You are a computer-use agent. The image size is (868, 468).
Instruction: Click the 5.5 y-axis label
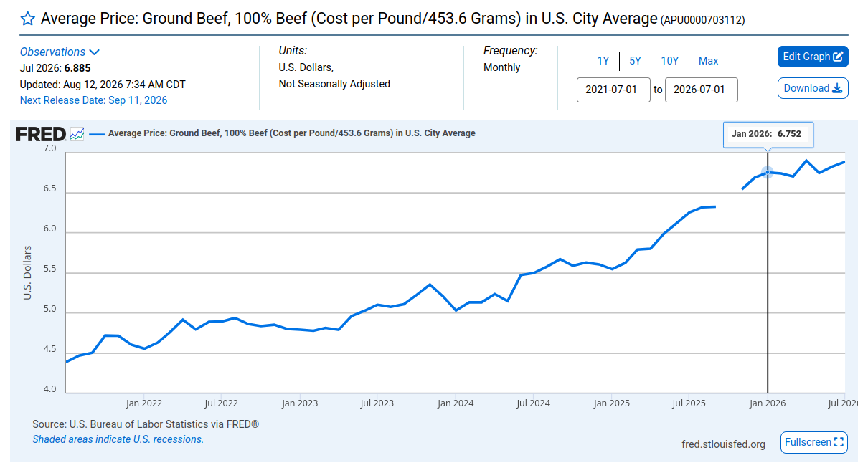click(49, 269)
